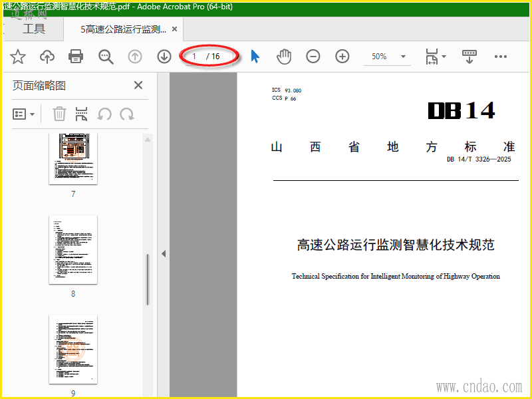Viewport: 532px width, 399px height.
Task: Click the document title 高速公路运行监测智慧化技术规范
Action: [396, 245]
